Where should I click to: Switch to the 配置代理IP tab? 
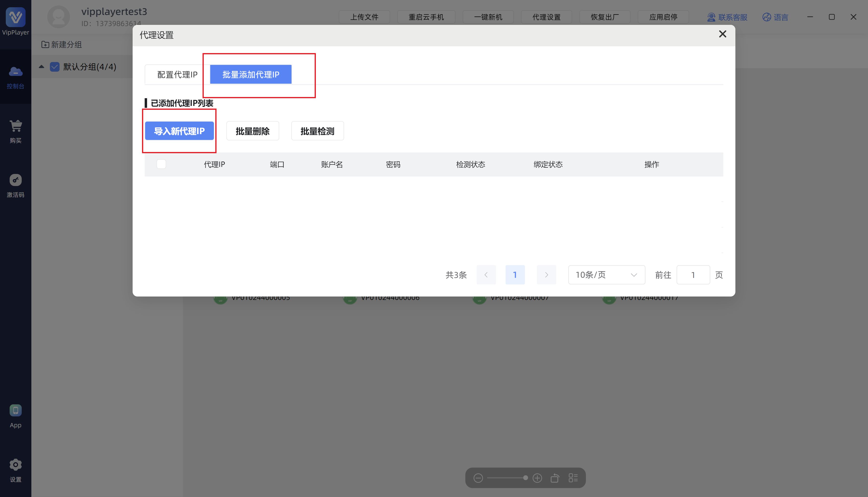pyautogui.click(x=177, y=74)
